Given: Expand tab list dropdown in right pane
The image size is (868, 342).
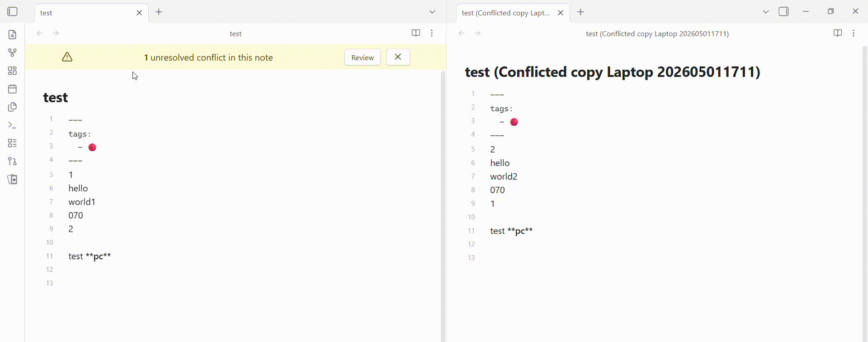Looking at the screenshot, I should [766, 12].
